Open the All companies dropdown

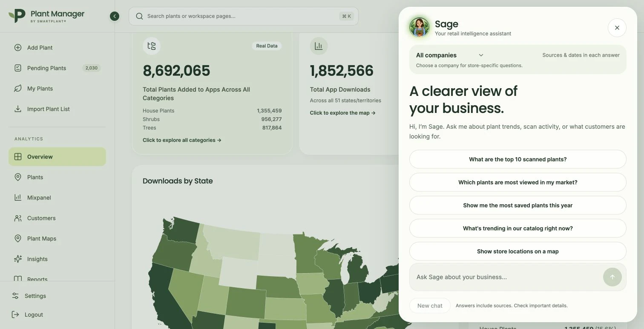click(450, 55)
